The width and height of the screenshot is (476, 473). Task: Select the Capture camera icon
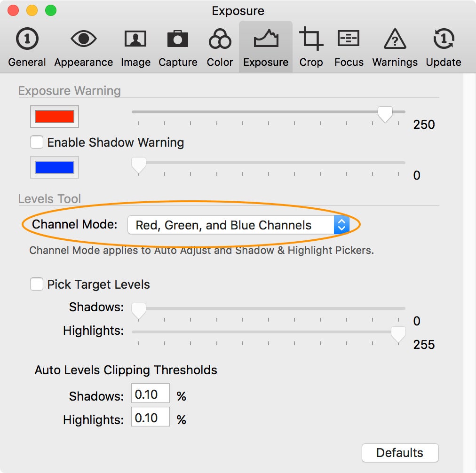(x=178, y=47)
